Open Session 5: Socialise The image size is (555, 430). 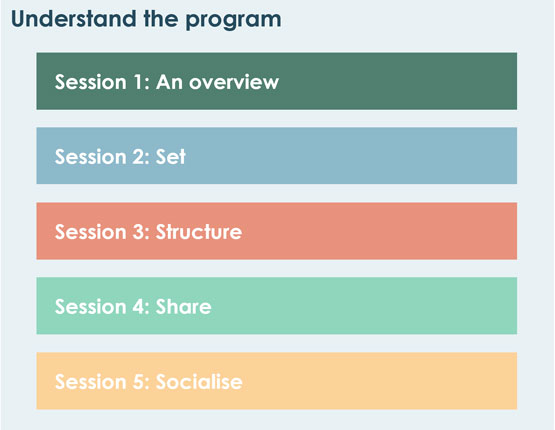point(276,381)
